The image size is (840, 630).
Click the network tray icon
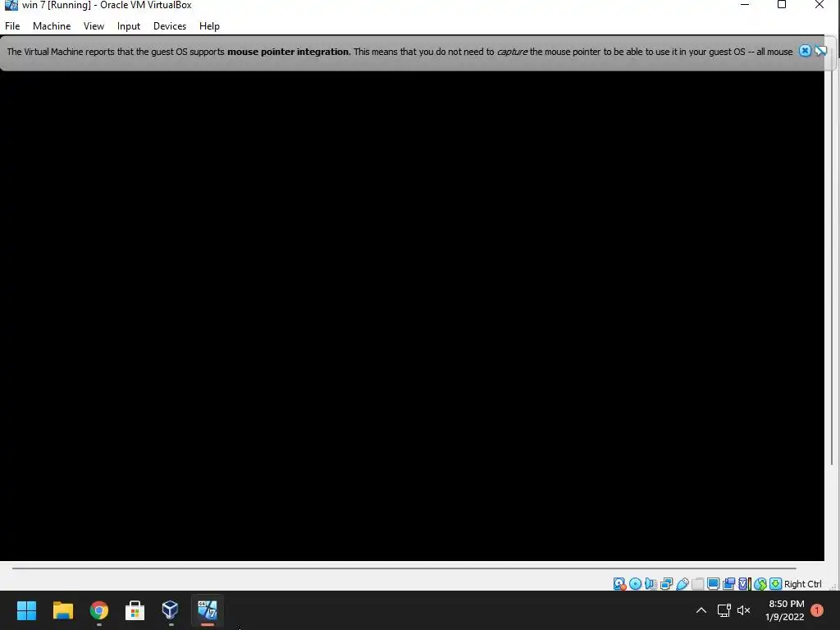[x=724, y=610]
